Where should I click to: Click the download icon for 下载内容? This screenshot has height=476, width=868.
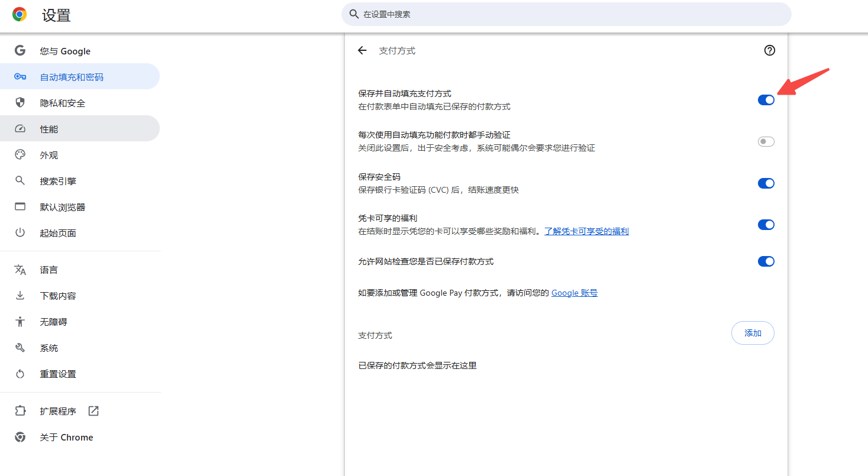(x=20, y=296)
